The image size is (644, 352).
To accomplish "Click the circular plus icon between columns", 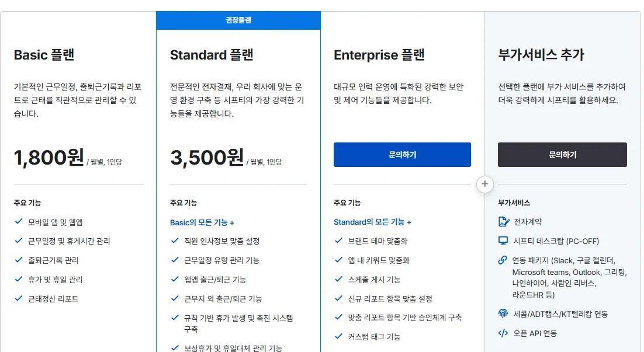I will (485, 184).
